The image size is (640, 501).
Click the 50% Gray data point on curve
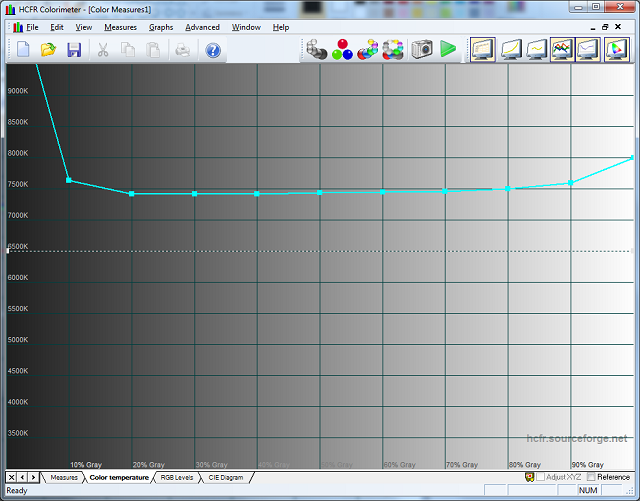(x=320, y=192)
